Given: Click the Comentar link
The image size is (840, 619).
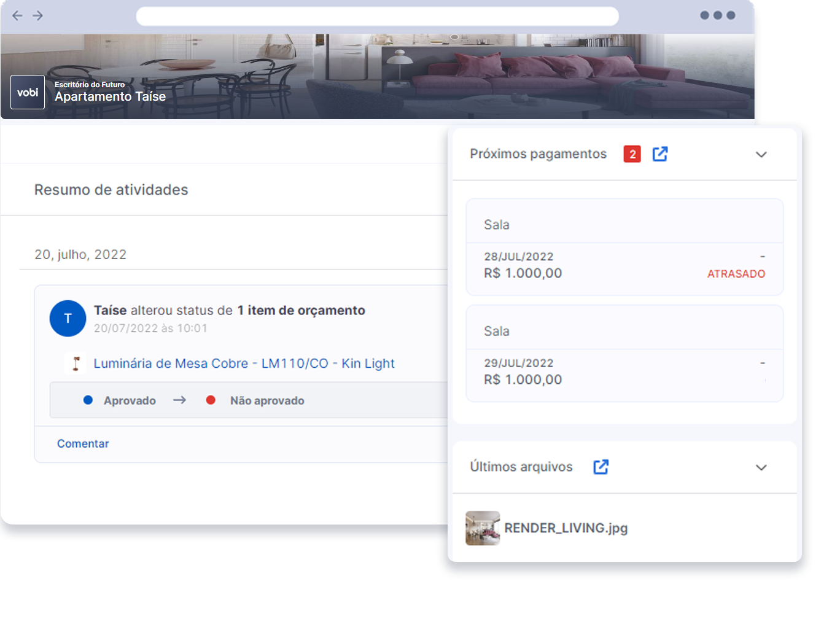Looking at the screenshot, I should point(83,444).
